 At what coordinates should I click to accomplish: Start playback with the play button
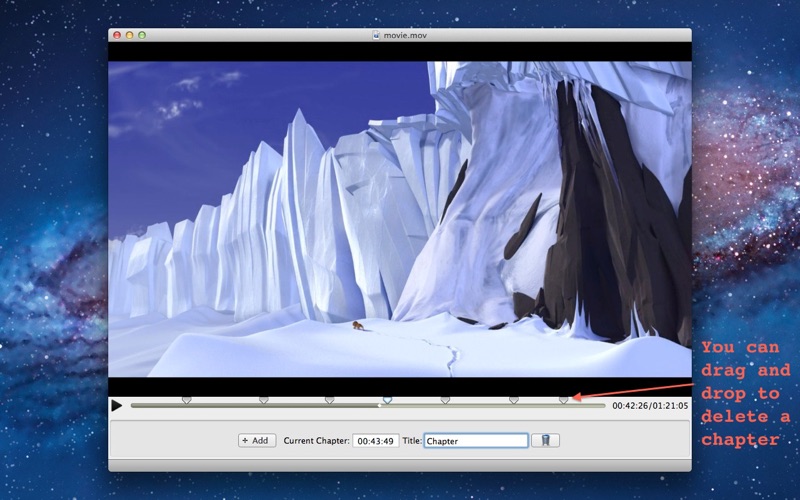coord(116,406)
